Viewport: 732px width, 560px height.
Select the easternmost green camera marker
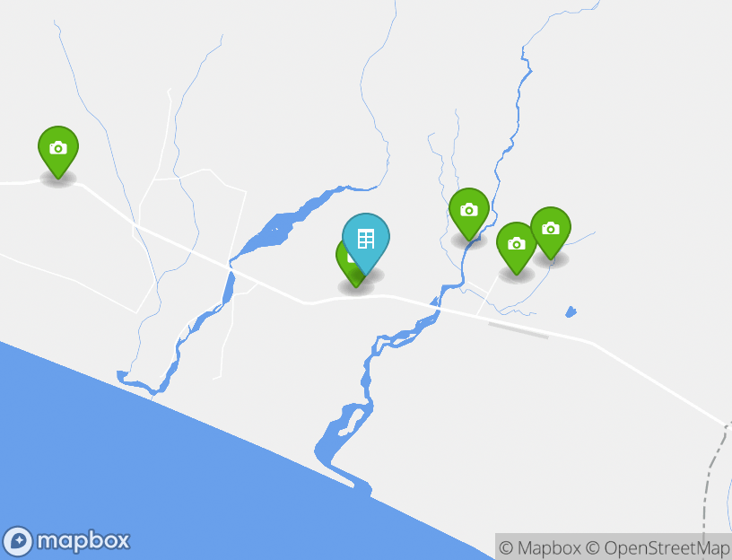551,232
